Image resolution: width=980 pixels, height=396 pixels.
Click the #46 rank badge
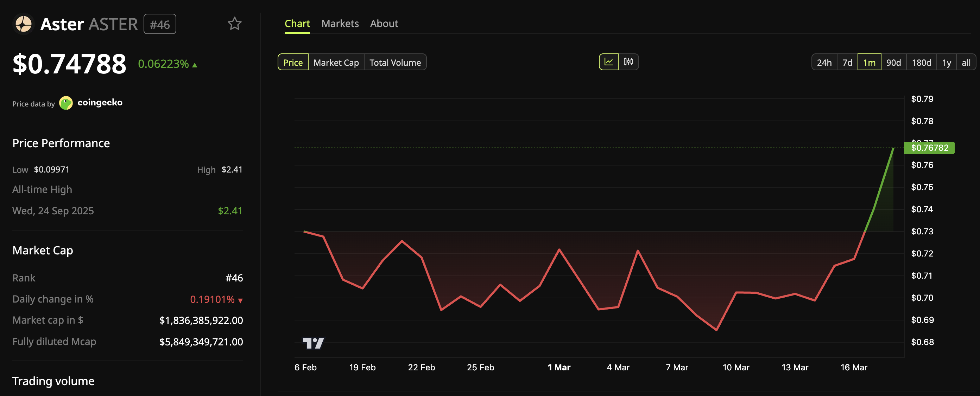(x=160, y=24)
